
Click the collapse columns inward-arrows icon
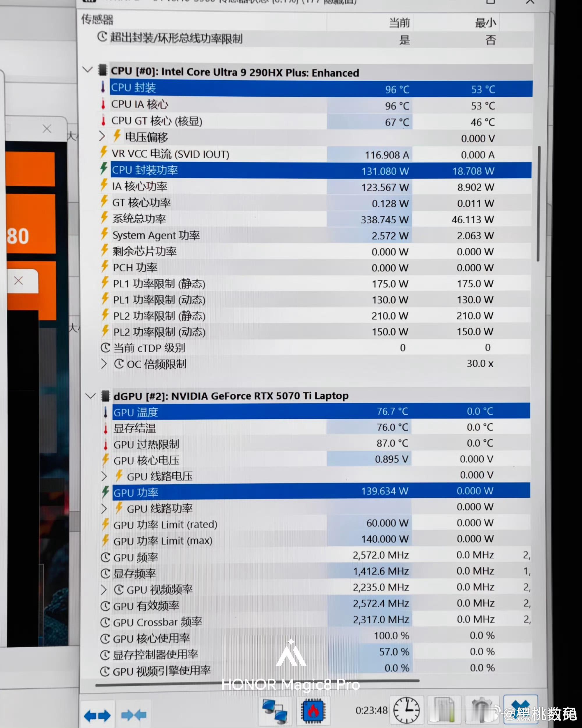134,715
